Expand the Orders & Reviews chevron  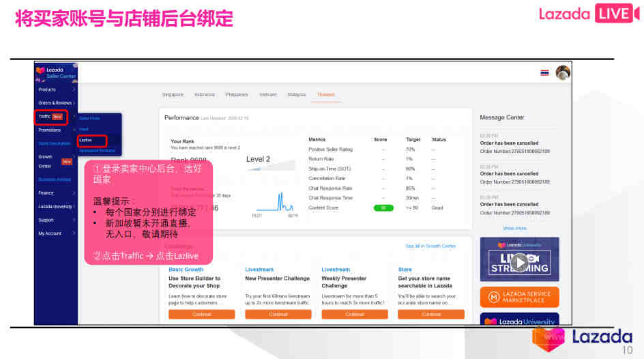coord(74,102)
